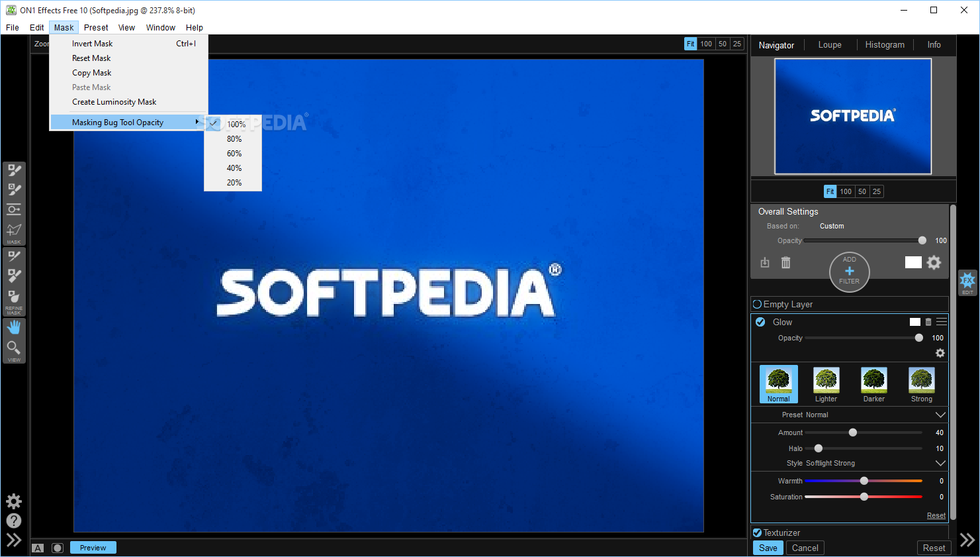Switch to the Histogram tab
The height and width of the screenshot is (557, 980).
click(885, 45)
